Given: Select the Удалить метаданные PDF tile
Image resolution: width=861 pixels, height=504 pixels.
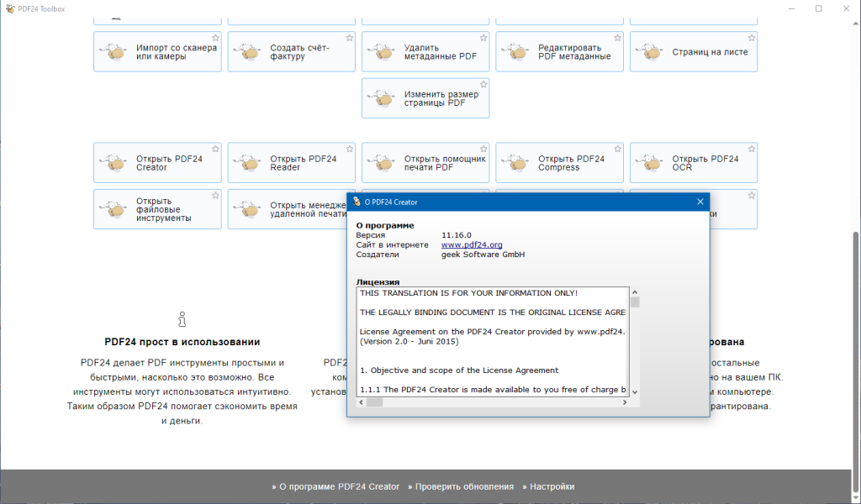Looking at the screenshot, I should [425, 51].
